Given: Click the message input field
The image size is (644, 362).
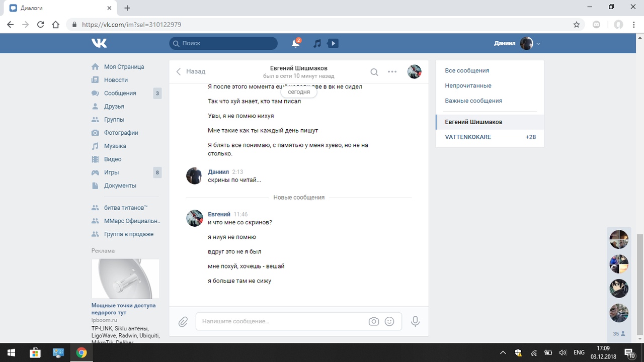Looking at the screenshot, I should click(x=282, y=321).
